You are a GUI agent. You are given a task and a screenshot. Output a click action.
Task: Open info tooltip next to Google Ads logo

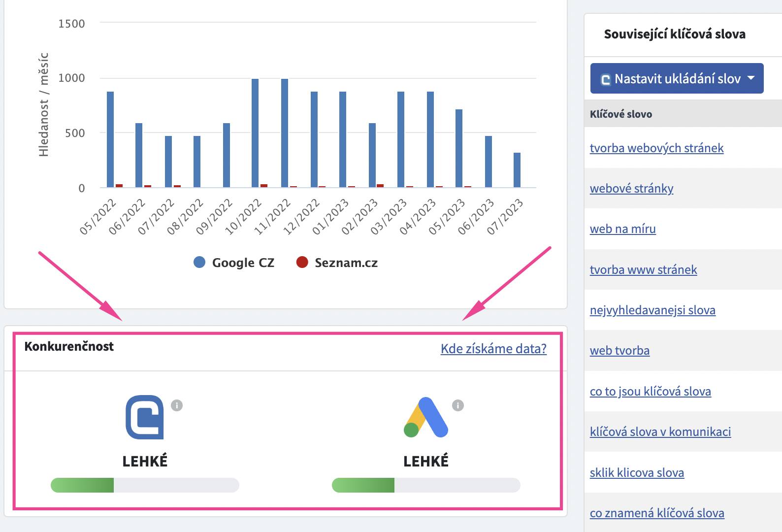coord(458,405)
